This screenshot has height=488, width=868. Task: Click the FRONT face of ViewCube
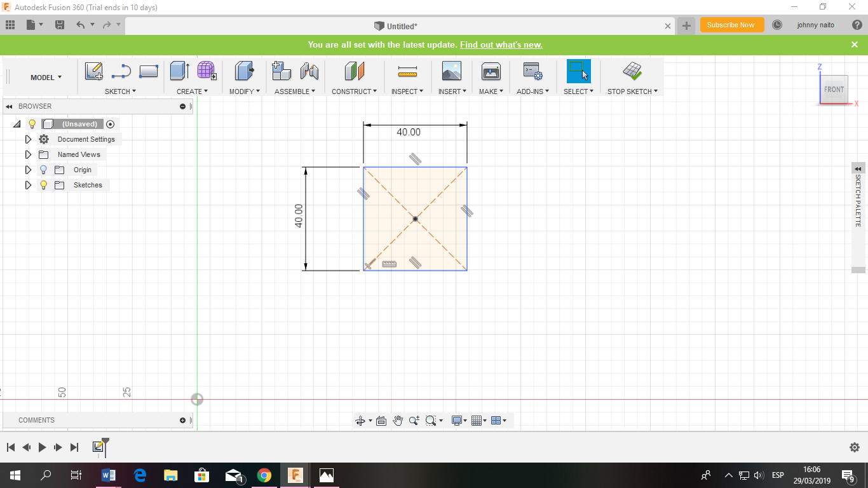tap(834, 90)
